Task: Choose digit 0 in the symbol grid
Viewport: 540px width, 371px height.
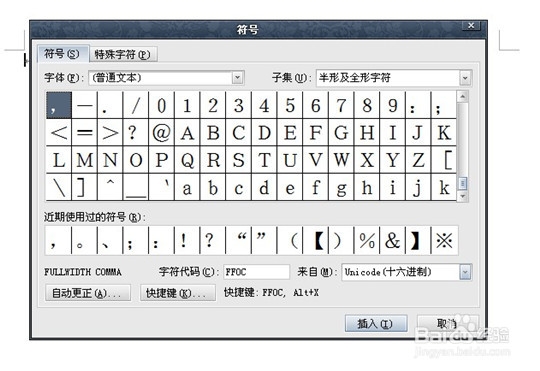Action: pos(162,105)
